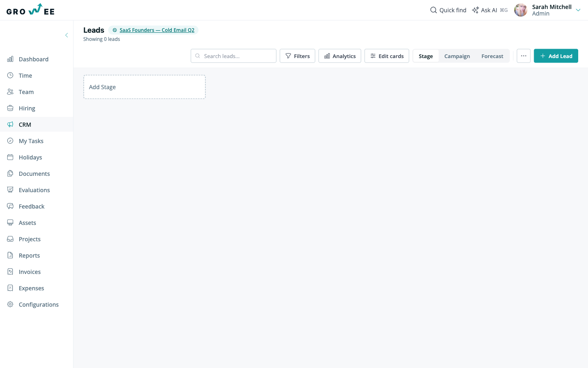Go to Expenses
588x368 pixels.
pos(37,288)
